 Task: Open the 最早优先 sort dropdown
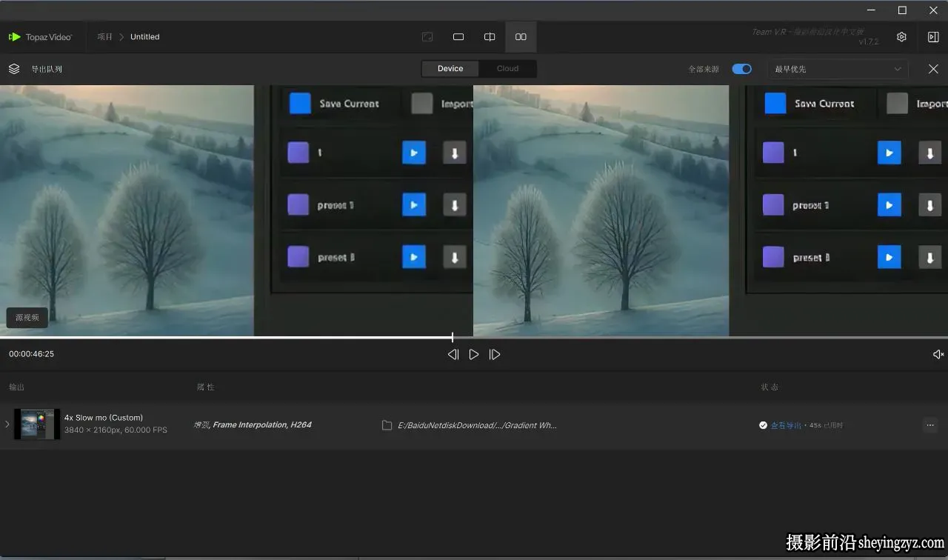(x=838, y=69)
